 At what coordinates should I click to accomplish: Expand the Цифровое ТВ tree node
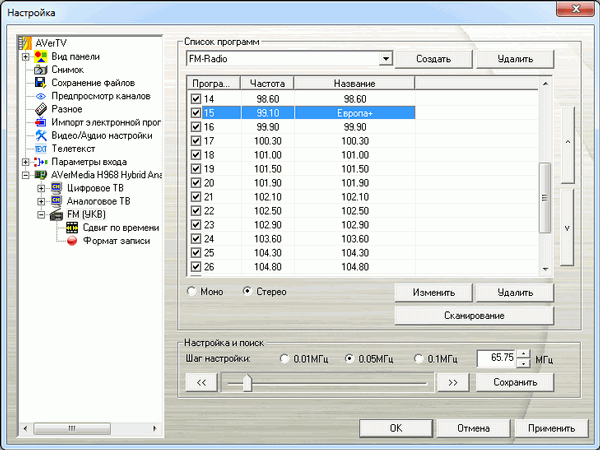(x=41, y=188)
